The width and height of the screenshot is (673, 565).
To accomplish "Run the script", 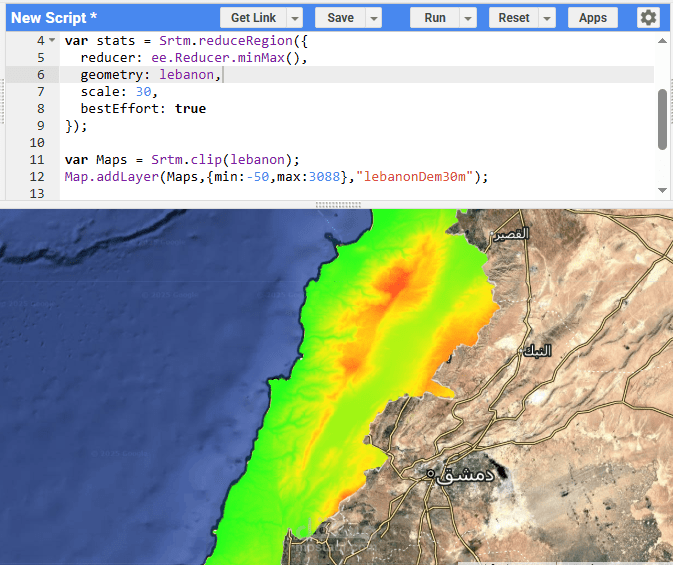I will point(435,18).
